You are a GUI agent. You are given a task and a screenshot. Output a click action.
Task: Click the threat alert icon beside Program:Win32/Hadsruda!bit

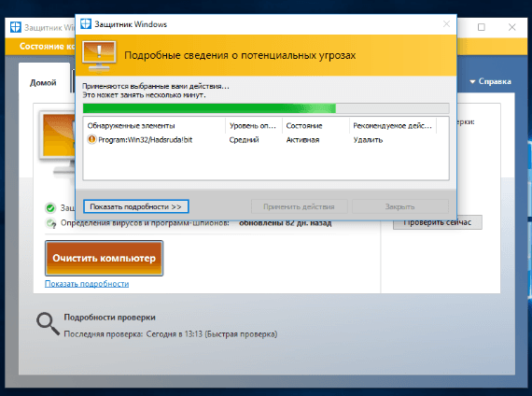[91, 139]
